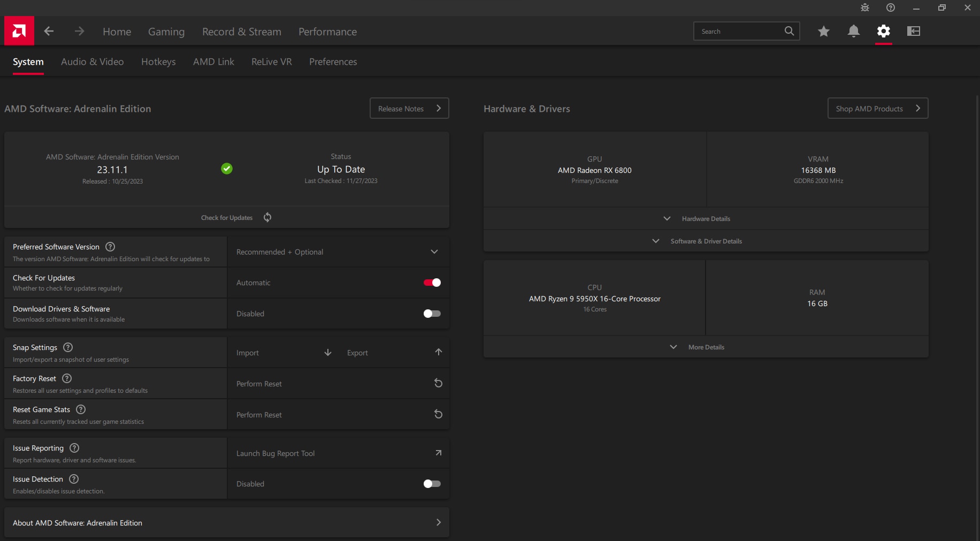The width and height of the screenshot is (980, 541).
Task: Open the Performance menu
Action: click(x=327, y=32)
